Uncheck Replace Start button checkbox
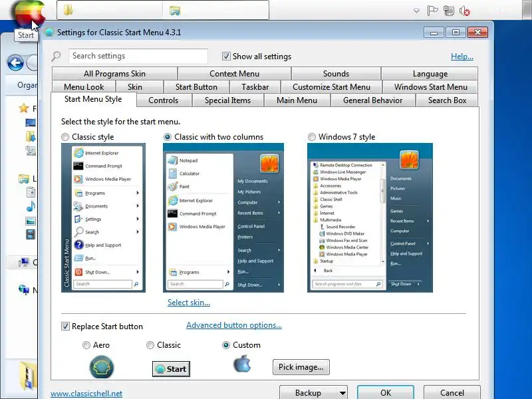Image resolution: width=532 pixels, height=399 pixels. (65, 327)
